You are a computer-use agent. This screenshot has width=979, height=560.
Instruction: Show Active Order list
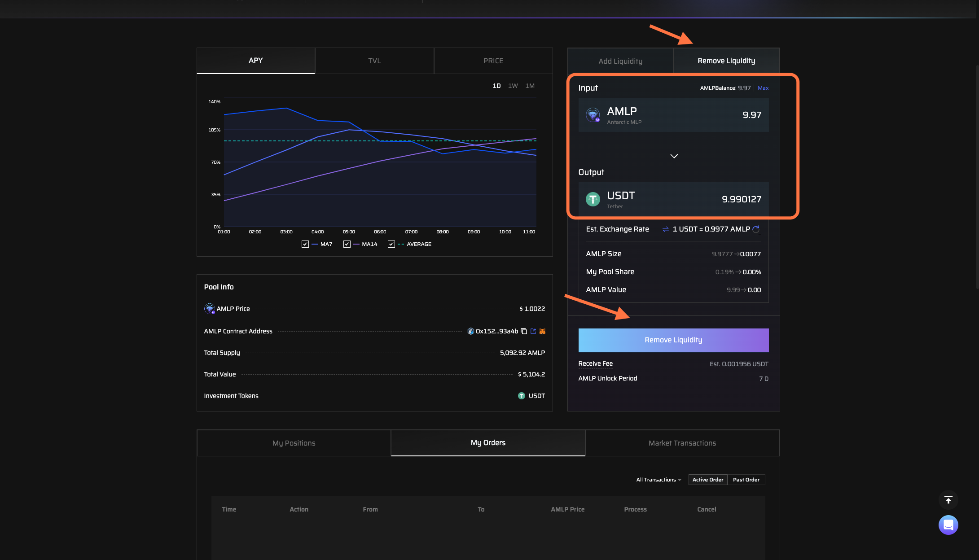(x=708, y=480)
